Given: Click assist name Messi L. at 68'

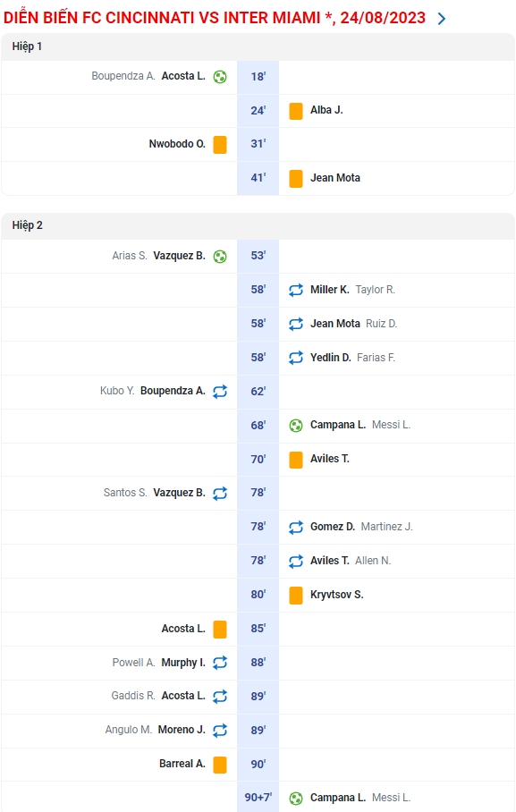Looking at the screenshot, I should click(x=391, y=425).
